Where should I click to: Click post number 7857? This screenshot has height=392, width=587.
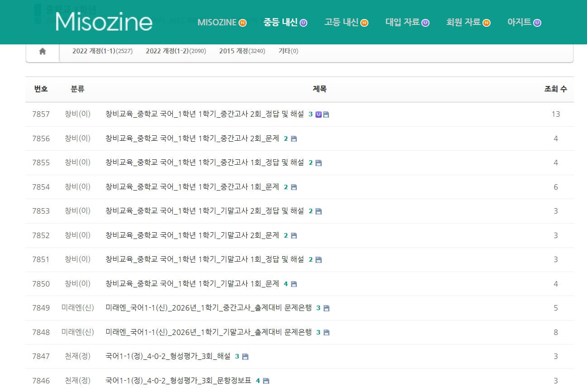(x=41, y=114)
